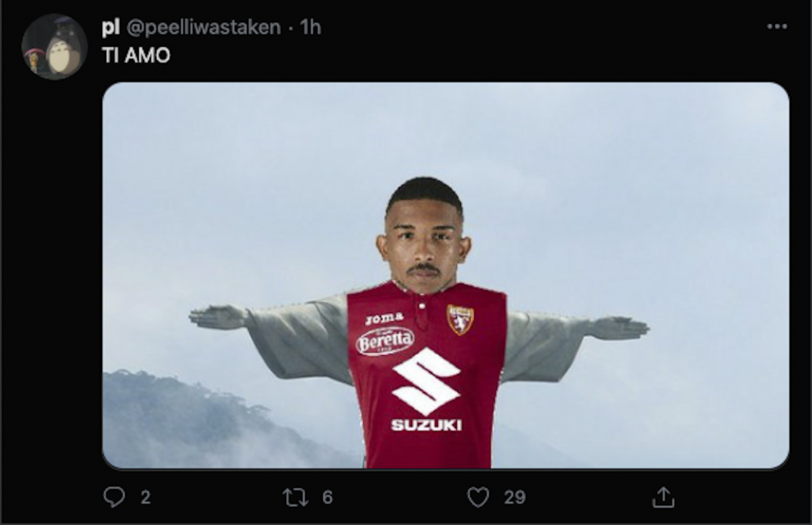
Task: Click the "TI AMO" tweet text
Action: coord(136,56)
